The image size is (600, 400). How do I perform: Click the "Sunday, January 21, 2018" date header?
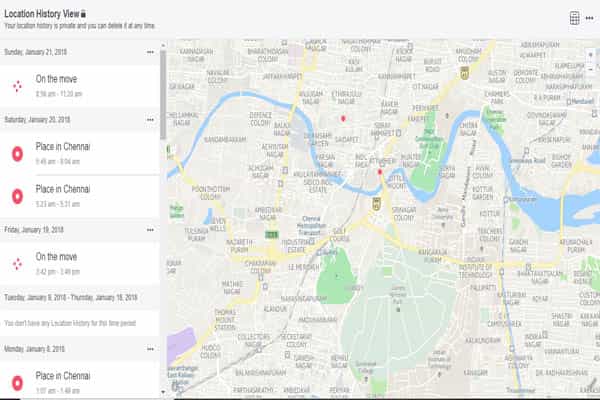pos(36,52)
